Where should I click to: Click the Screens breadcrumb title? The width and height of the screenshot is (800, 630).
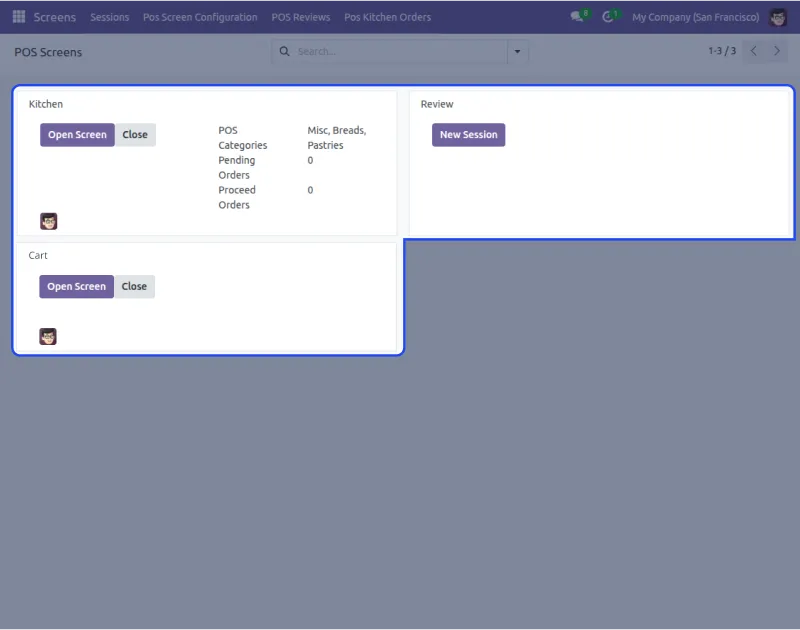55,17
